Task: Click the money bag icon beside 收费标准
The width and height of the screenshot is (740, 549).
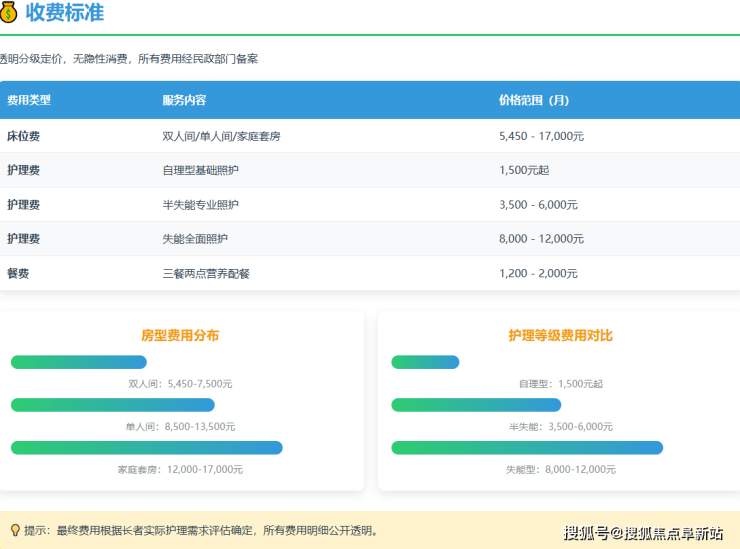Action: [x=9, y=13]
